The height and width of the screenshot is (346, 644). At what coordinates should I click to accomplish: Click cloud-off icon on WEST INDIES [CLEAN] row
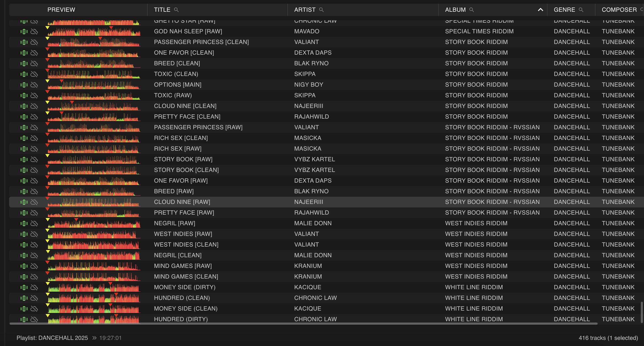[34, 245]
